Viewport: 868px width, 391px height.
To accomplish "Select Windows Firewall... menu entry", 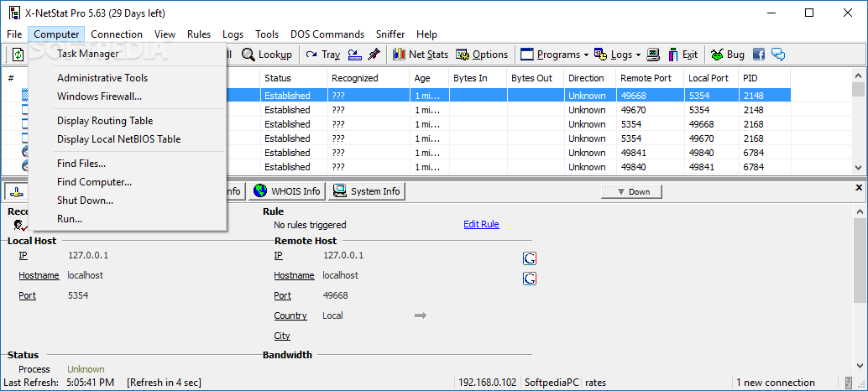I will point(128,96).
